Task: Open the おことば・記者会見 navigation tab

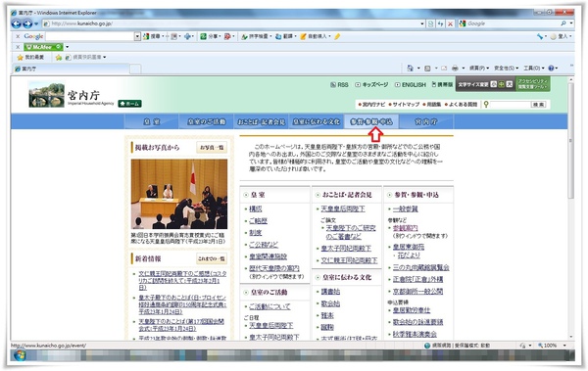Action: pos(261,121)
